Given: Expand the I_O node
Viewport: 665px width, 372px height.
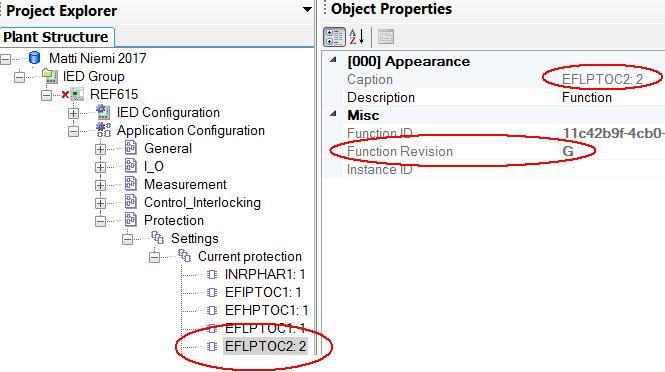Looking at the screenshot, I should 101,167.
